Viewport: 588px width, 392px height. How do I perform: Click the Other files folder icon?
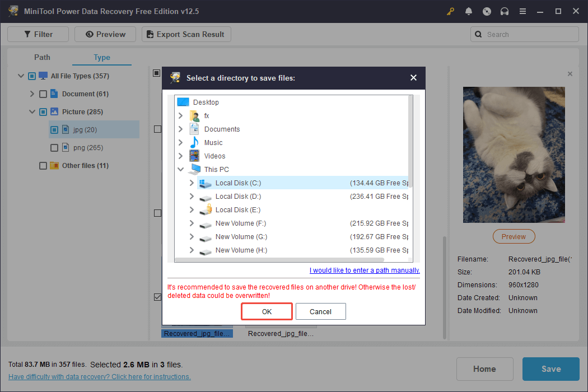54,165
